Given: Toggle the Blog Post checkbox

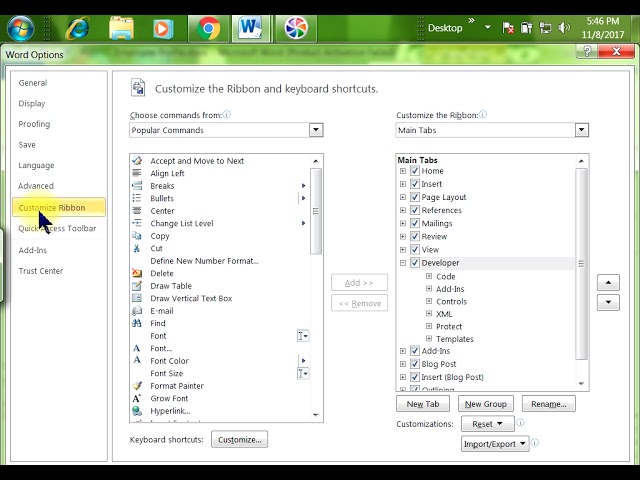Looking at the screenshot, I should 415,364.
